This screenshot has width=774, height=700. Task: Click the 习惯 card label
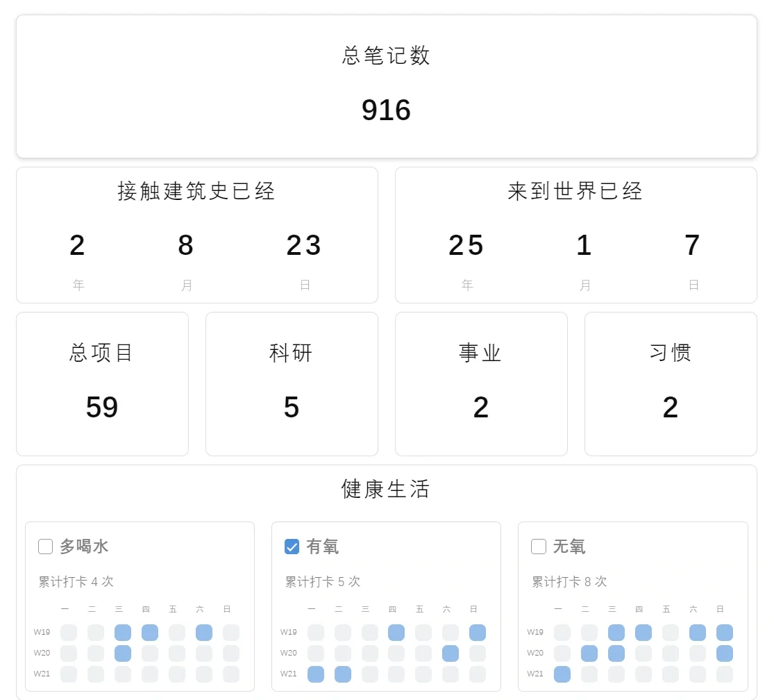click(671, 353)
